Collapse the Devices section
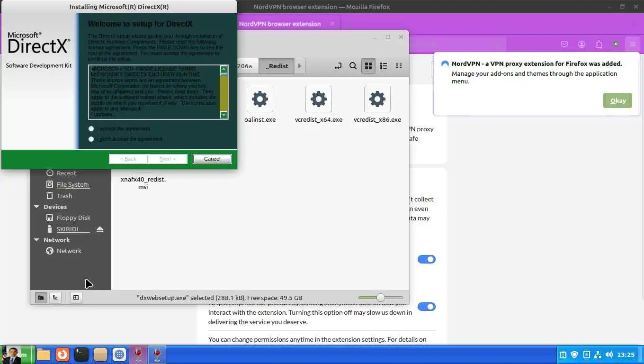644x364 pixels. tap(36, 207)
